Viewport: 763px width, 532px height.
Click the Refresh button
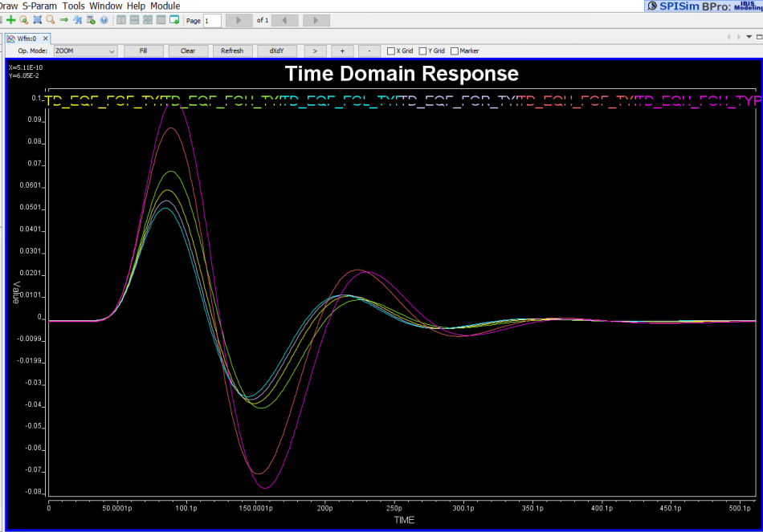click(x=232, y=51)
